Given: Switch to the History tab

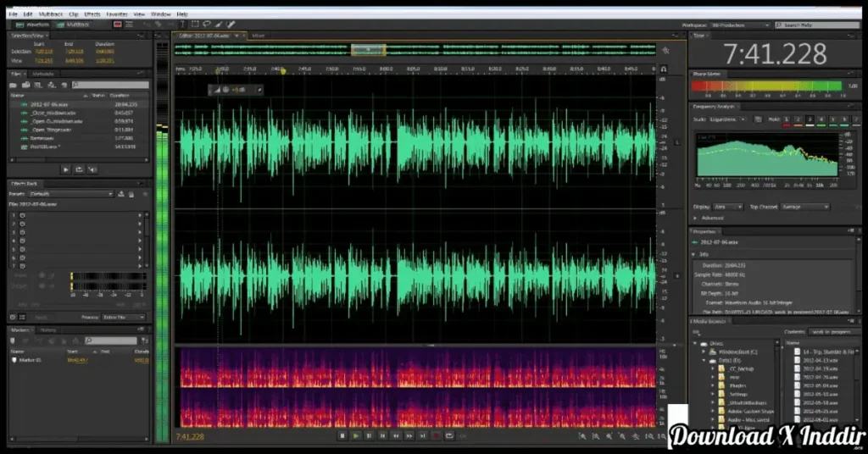Looking at the screenshot, I should (47, 330).
